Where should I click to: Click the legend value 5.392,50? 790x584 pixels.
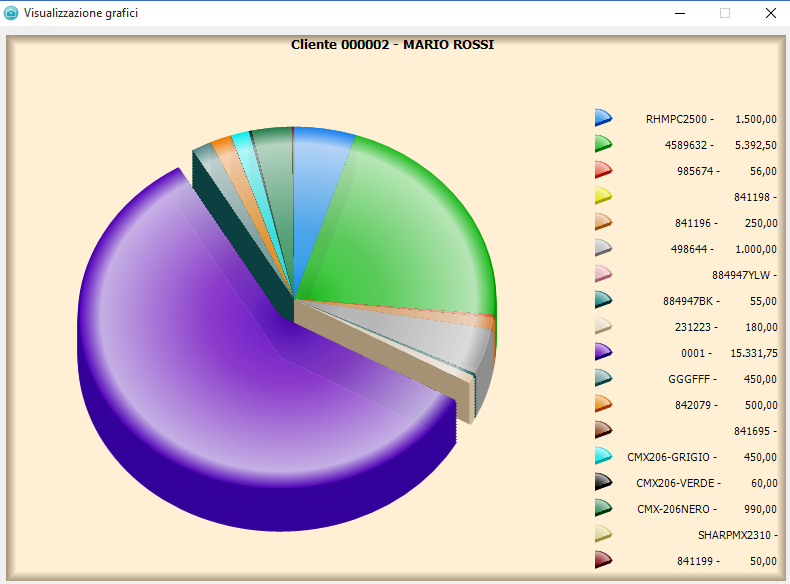point(756,145)
